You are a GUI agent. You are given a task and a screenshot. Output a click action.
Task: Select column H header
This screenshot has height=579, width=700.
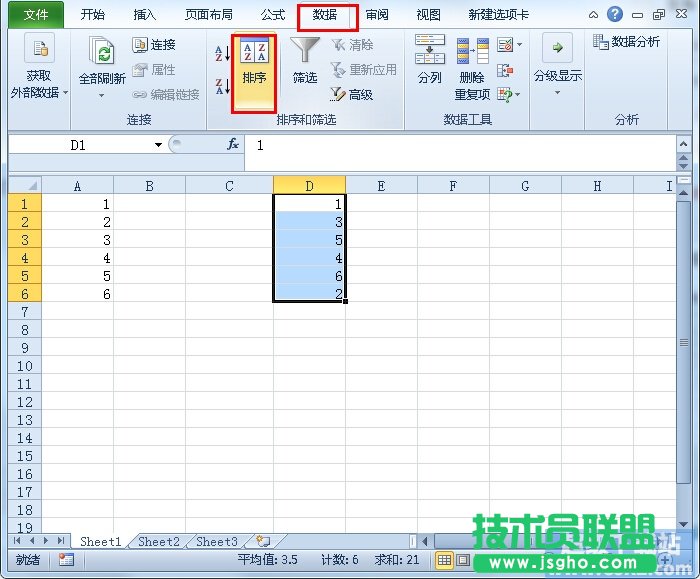tap(597, 185)
